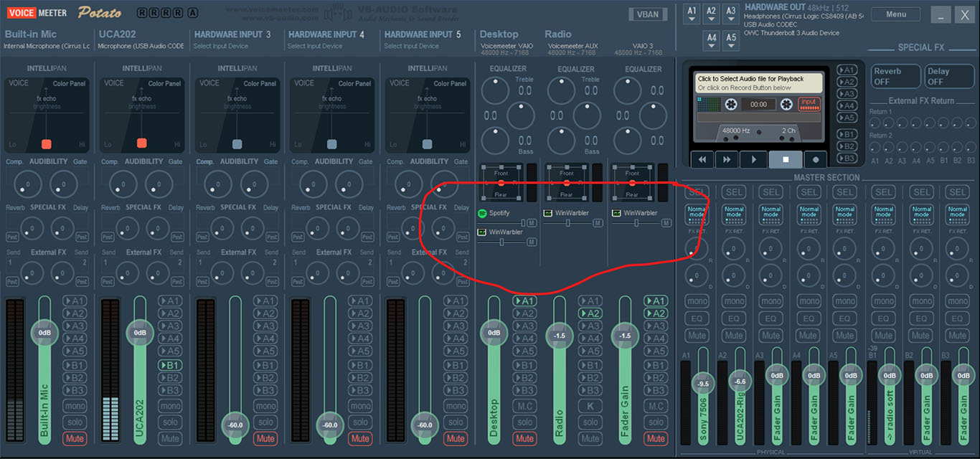Screen dimensions: 980x459
Task: Click the Spotify icon in the Desktop strip
Action: pyautogui.click(x=482, y=213)
